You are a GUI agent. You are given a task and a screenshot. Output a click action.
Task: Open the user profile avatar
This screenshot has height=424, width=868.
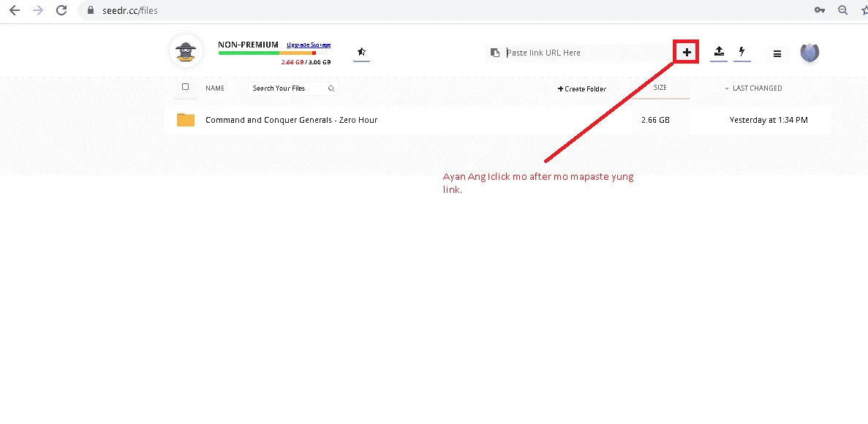(x=810, y=53)
